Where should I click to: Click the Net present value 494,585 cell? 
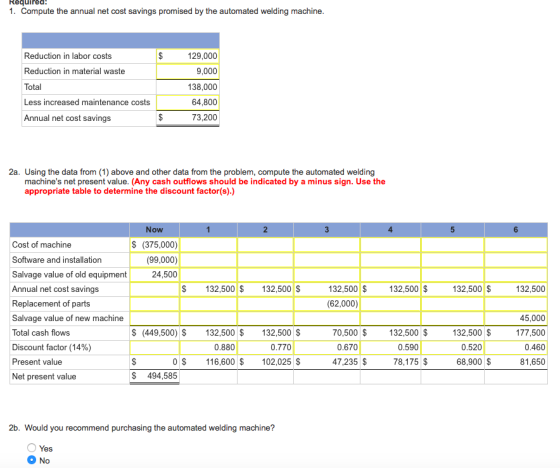pyautogui.click(x=154, y=376)
